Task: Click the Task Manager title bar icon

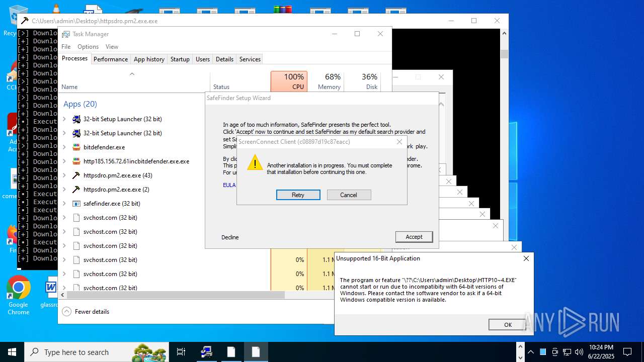Action: point(65,34)
